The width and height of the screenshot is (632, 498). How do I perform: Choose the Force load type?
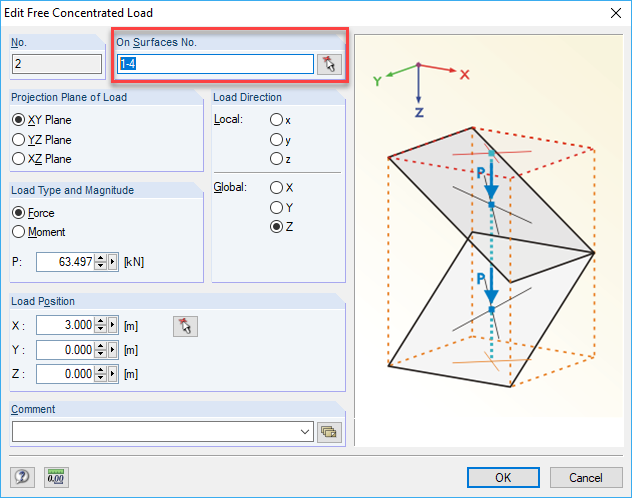pyautogui.click(x=33, y=212)
